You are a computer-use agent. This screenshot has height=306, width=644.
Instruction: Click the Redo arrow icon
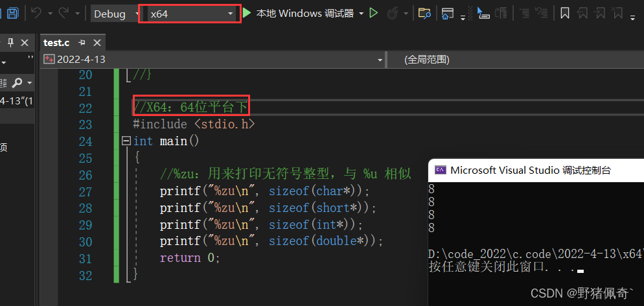(63, 13)
